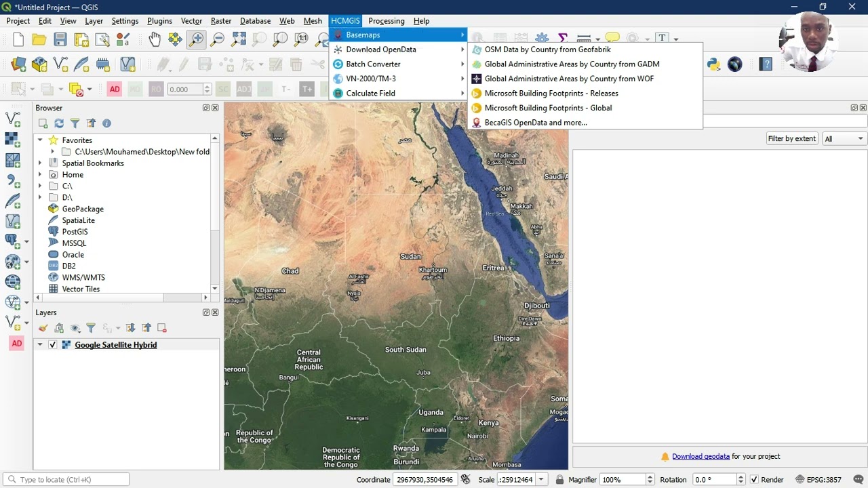
Task: Open the Batch Converter submenu
Action: point(399,64)
